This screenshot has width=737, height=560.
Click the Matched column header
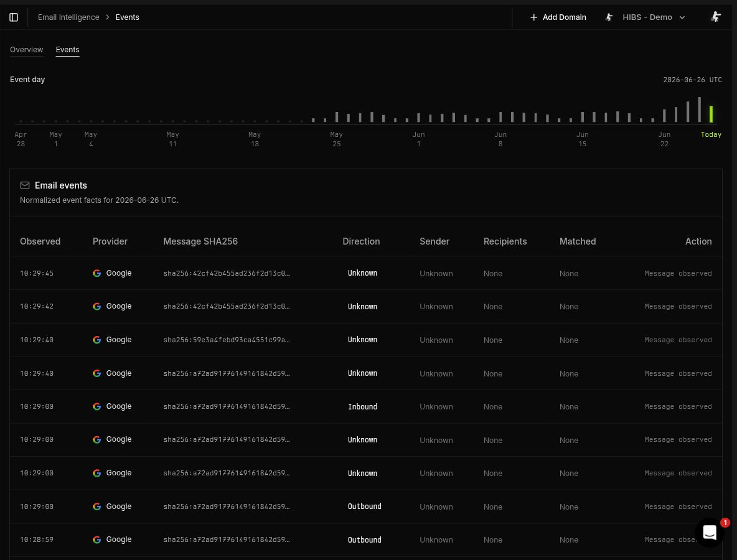[x=578, y=241]
